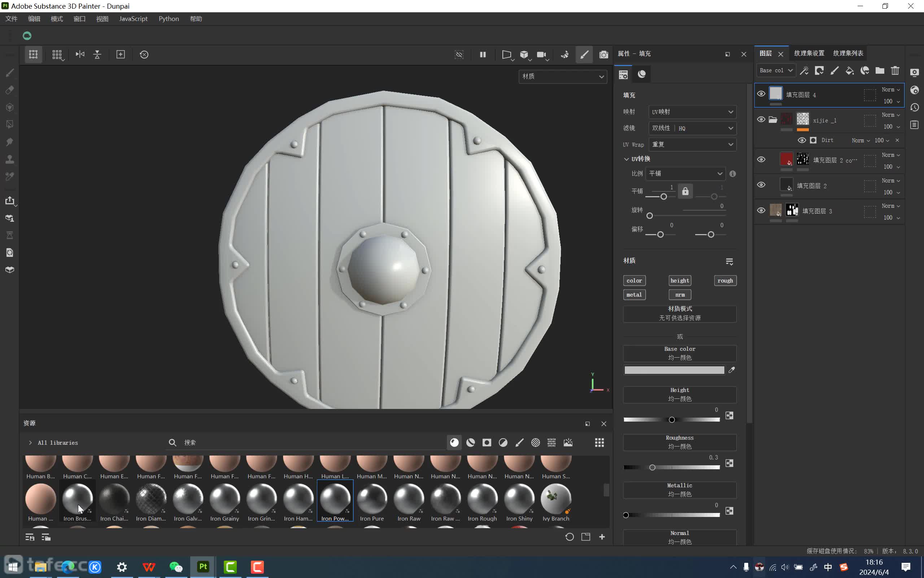Toggle the nrm channel button
Image resolution: width=924 pixels, height=578 pixels.
pyautogui.click(x=680, y=295)
